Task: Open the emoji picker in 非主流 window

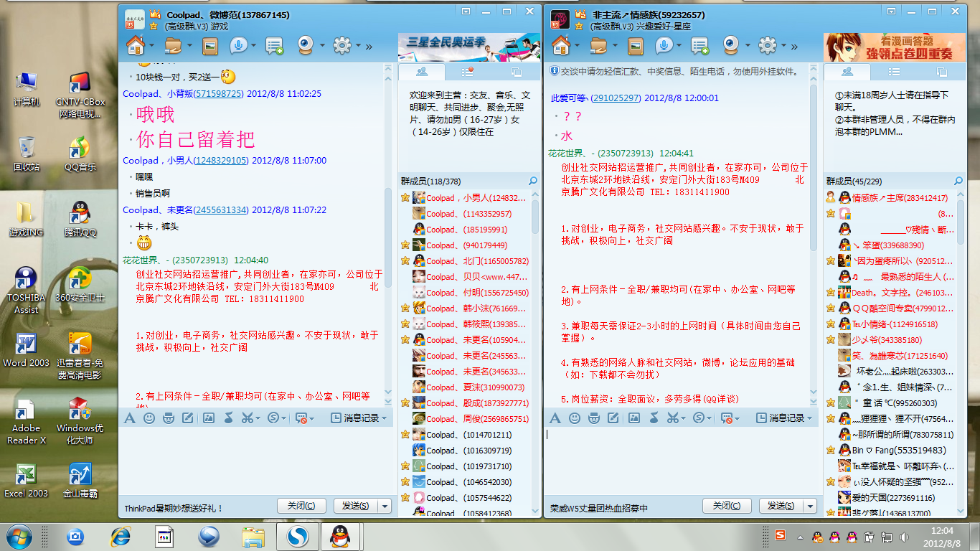Action: [575, 418]
